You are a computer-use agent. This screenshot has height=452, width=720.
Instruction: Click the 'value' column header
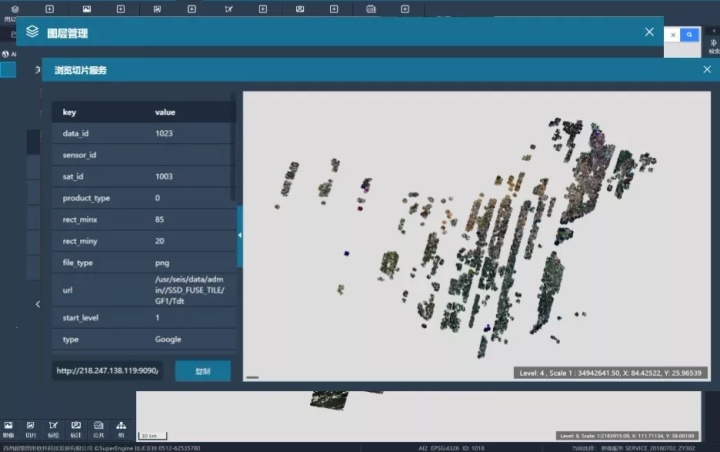click(165, 112)
